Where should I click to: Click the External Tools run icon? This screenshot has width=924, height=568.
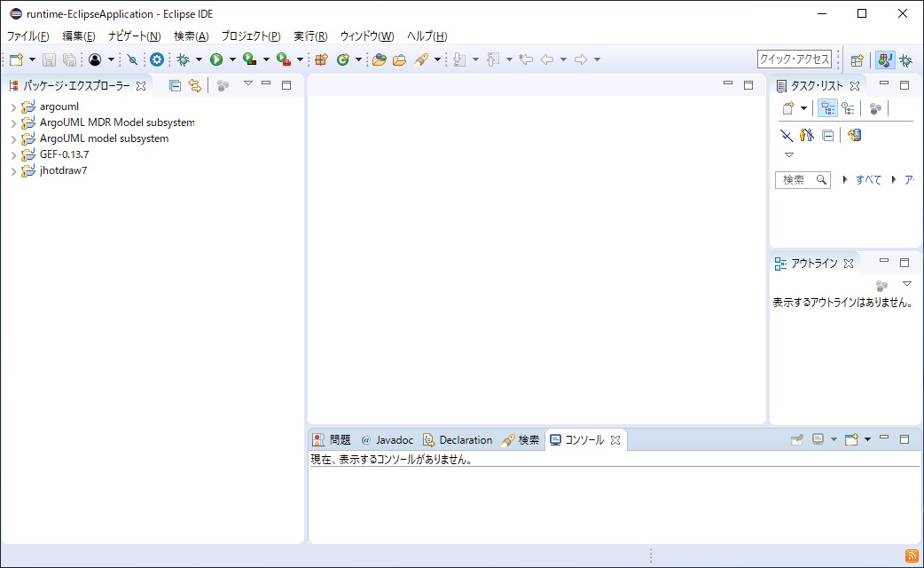click(x=284, y=59)
